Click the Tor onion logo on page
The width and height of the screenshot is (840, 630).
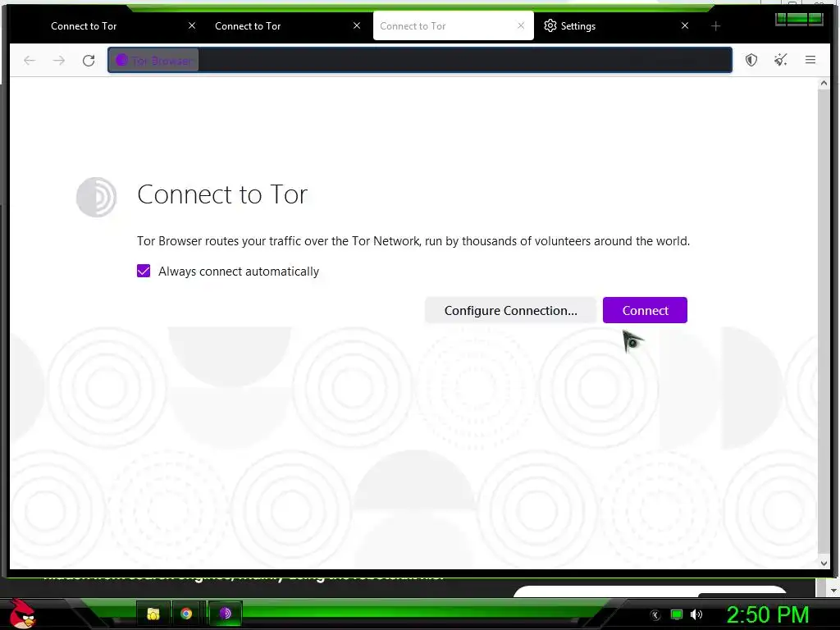[97, 197]
